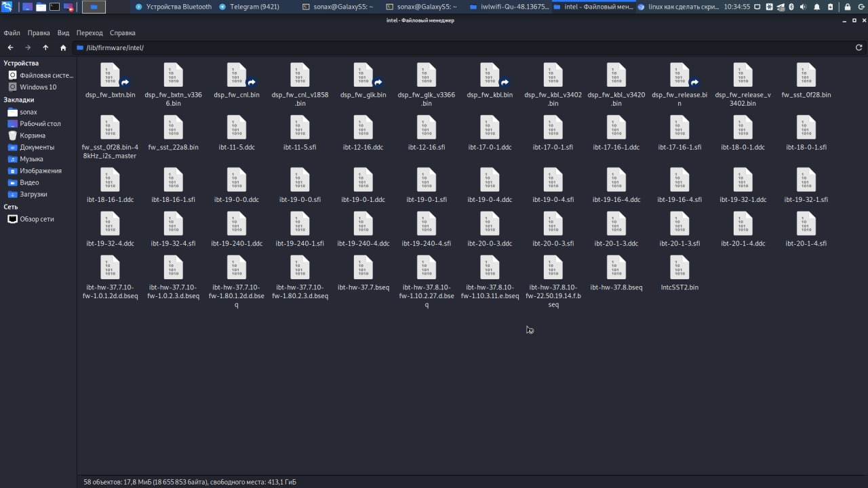Go to parent folder with up arrow
Viewport: 868px width, 488px height.
[45, 47]
